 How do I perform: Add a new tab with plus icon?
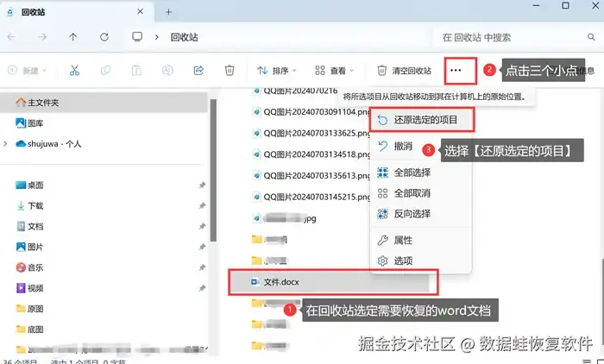[169, 12]
